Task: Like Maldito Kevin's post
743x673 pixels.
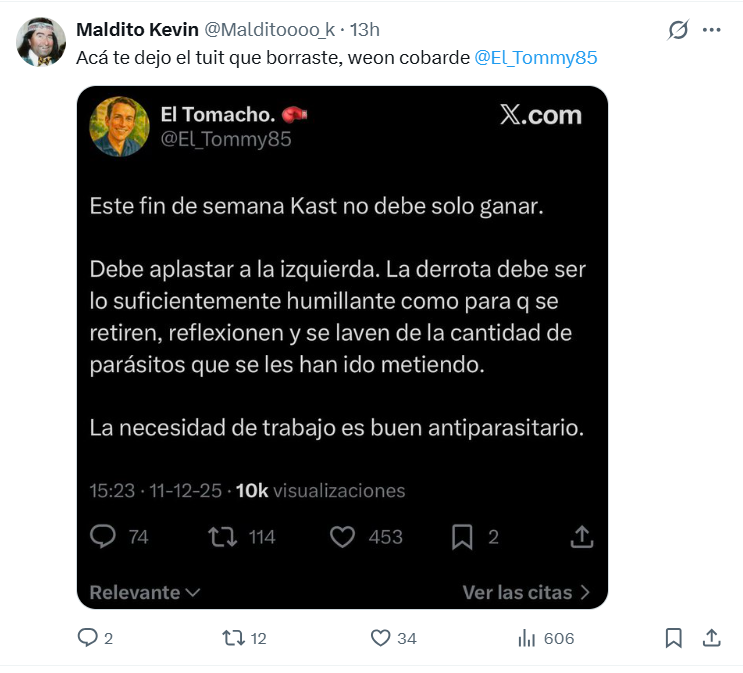Action: coord(380,637)
